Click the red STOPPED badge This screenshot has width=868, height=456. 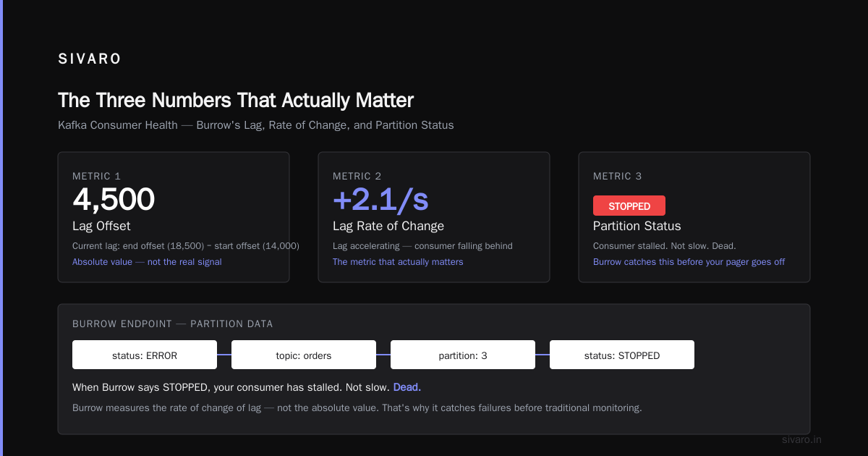(629, 206)
